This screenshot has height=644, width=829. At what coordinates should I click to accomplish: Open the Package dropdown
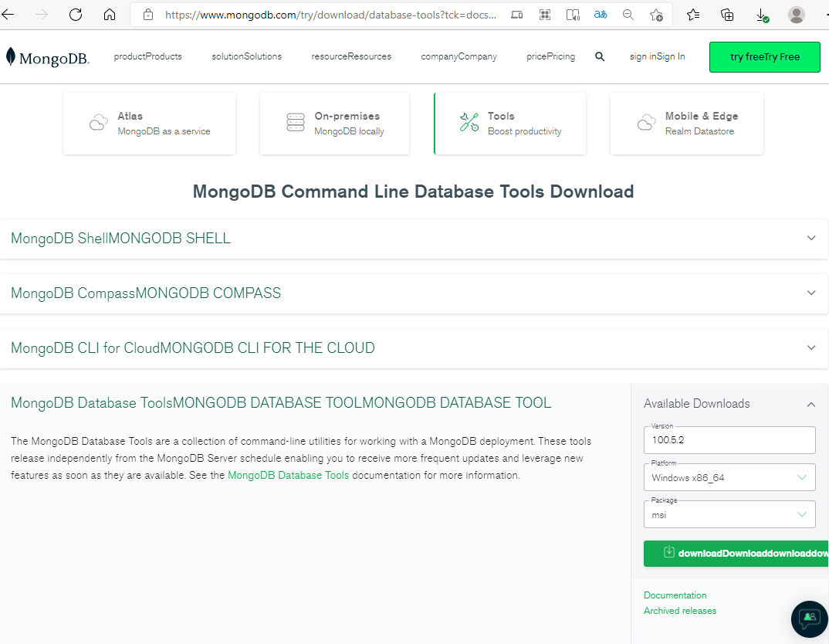(x=729, y=514)
